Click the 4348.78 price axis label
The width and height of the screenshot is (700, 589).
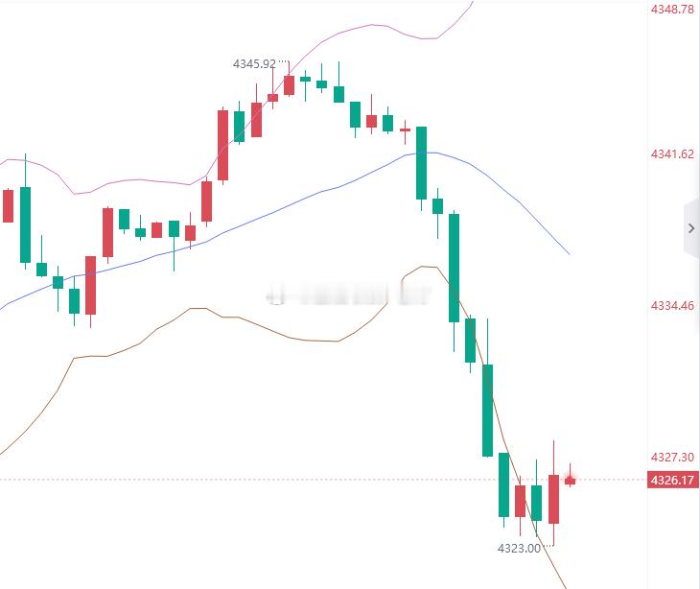673,9
